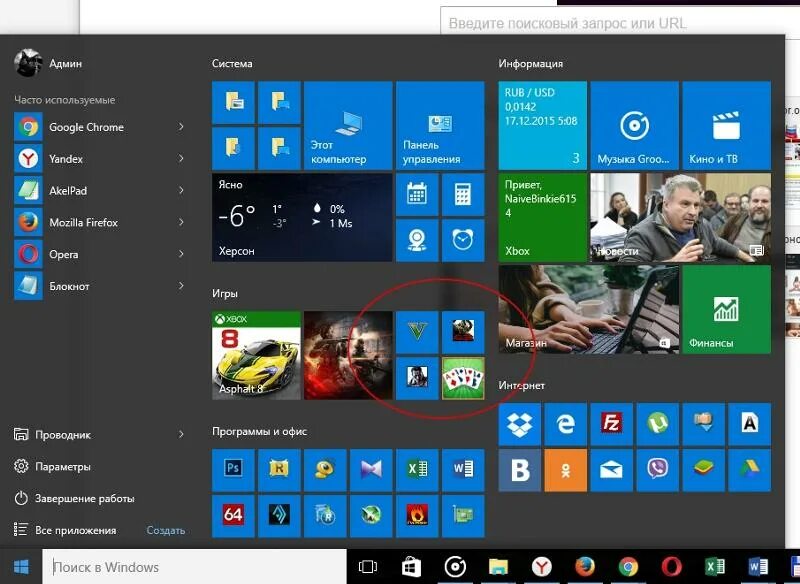Viewport: 800px width, 584px height.
Task: Expand Блокнот jump list arrow
Action: 181,286
